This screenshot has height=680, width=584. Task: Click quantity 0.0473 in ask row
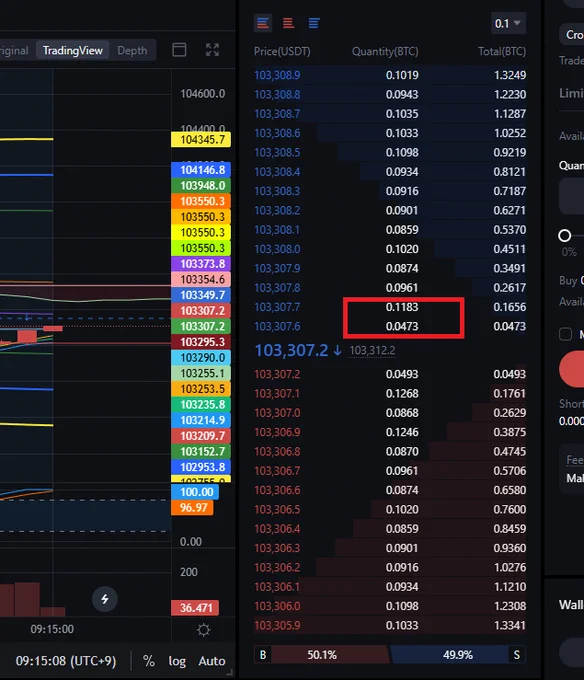click(x=402, y=327)
